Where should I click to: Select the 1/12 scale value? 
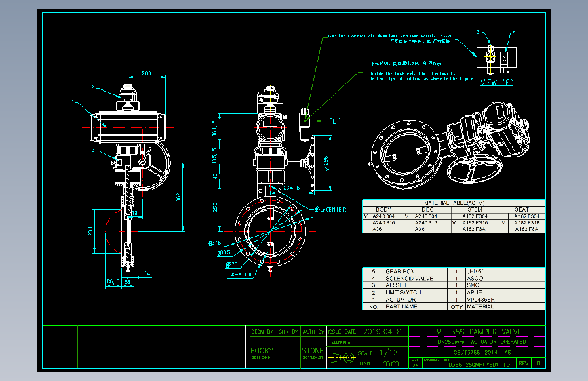click(389, 353)
